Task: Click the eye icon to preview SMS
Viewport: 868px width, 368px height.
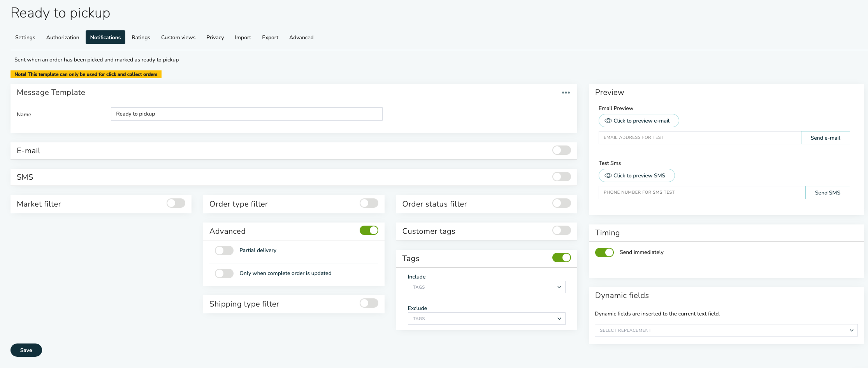Action: pyautogui.click(x=608, y=176)
